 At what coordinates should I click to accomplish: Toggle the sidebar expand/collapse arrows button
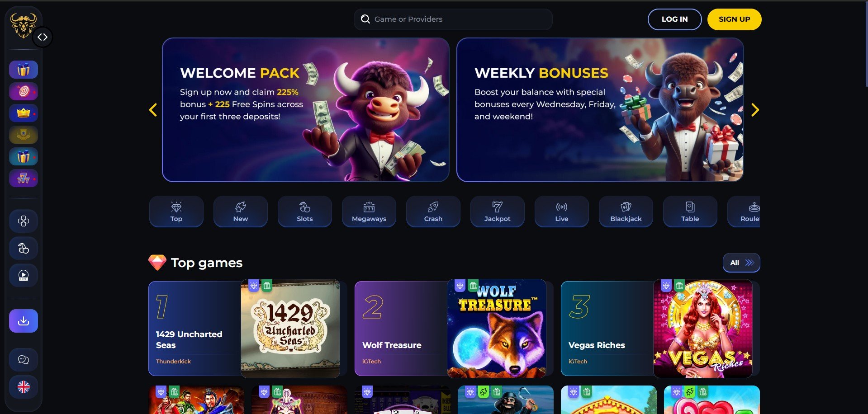point(43,37)
